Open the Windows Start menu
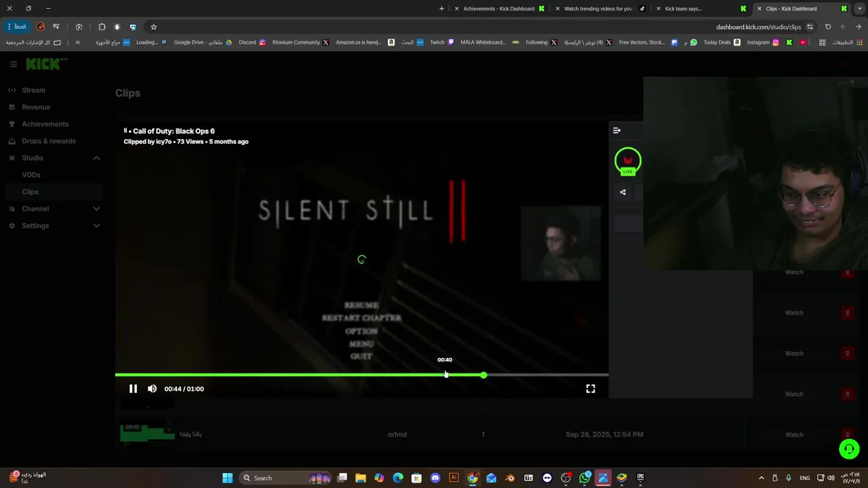 coord(228,478)
